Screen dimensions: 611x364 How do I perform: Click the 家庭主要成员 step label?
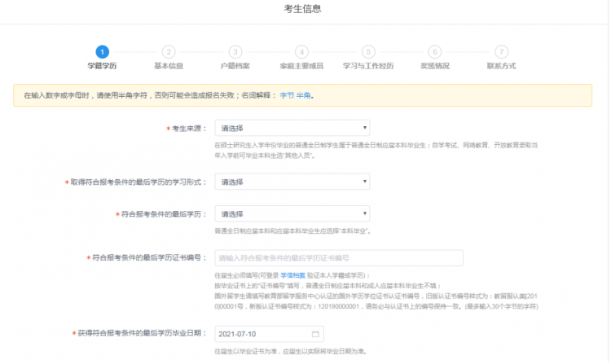pos(302,66)
